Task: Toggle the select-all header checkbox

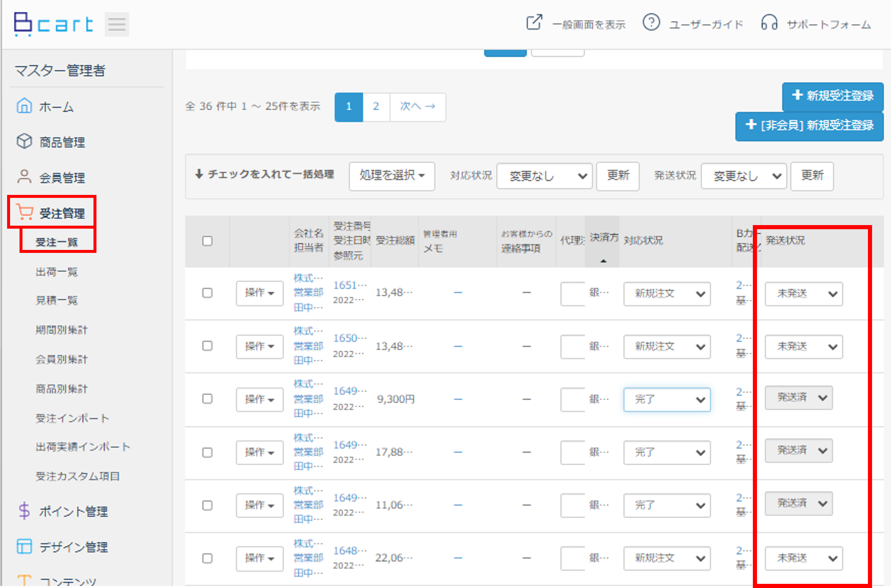Action: (207, 241)
